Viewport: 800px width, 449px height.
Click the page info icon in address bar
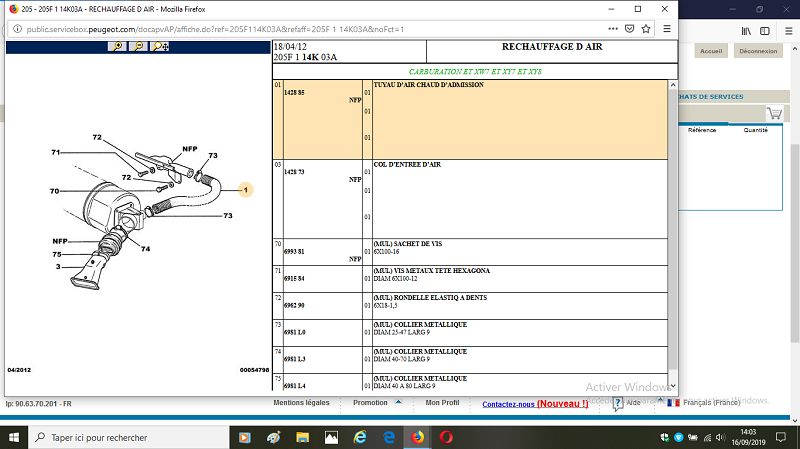point(15,30)
